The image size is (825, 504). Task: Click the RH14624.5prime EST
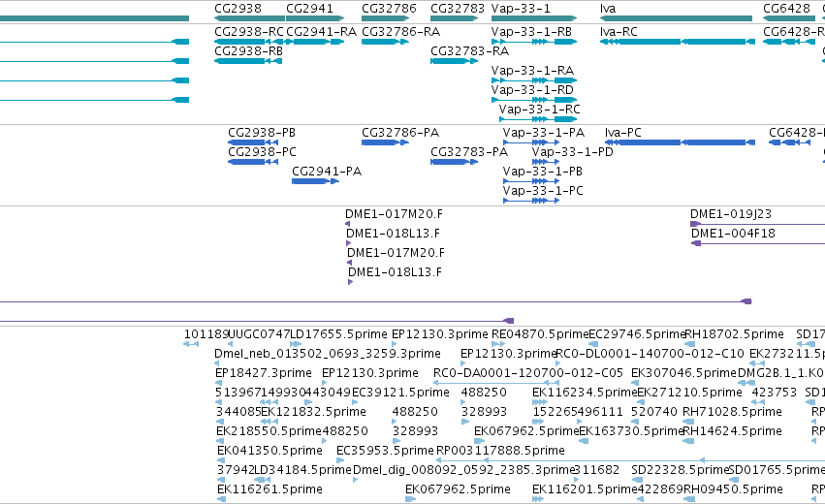point(687,442)
